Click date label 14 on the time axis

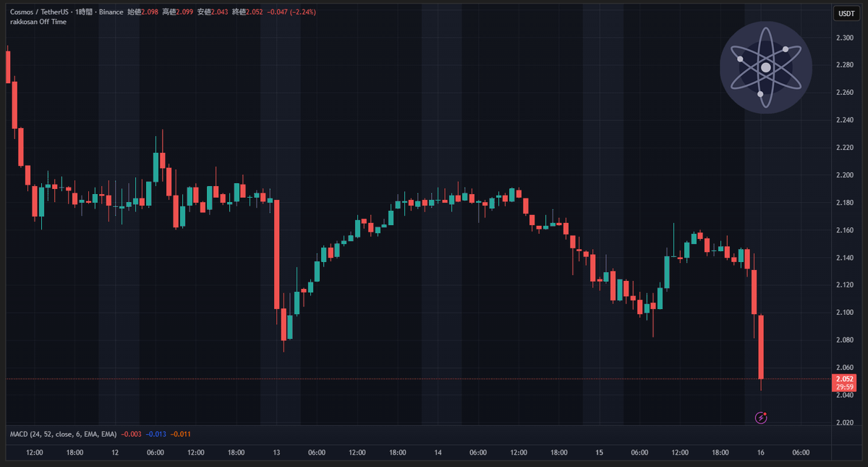pos(438,453)
